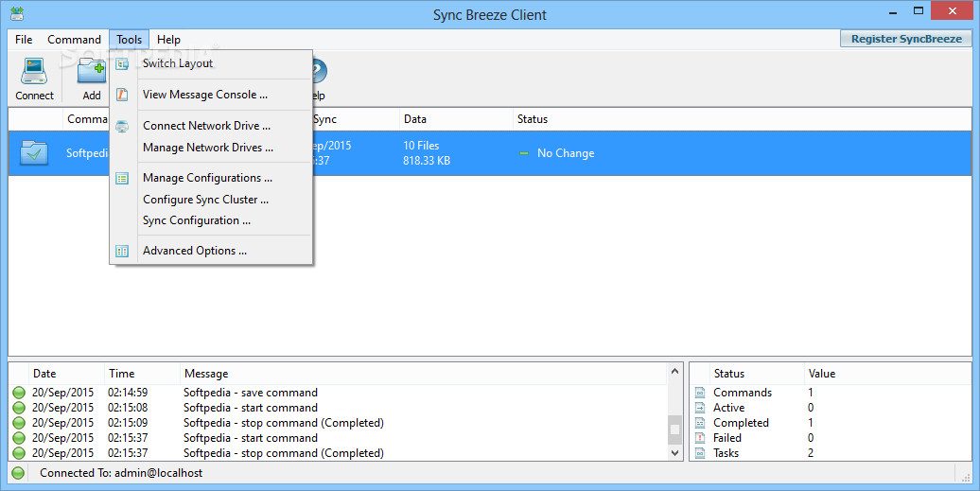Screen dimensions: 980x491
Task: Select 'Softpedia - save command' log message
Action: pos(251,393)
